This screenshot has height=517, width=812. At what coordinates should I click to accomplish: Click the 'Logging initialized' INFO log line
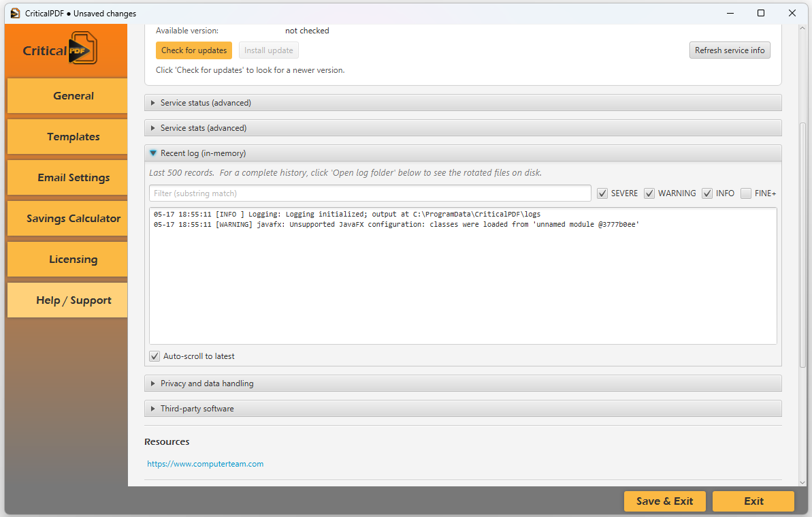point(347,214)
